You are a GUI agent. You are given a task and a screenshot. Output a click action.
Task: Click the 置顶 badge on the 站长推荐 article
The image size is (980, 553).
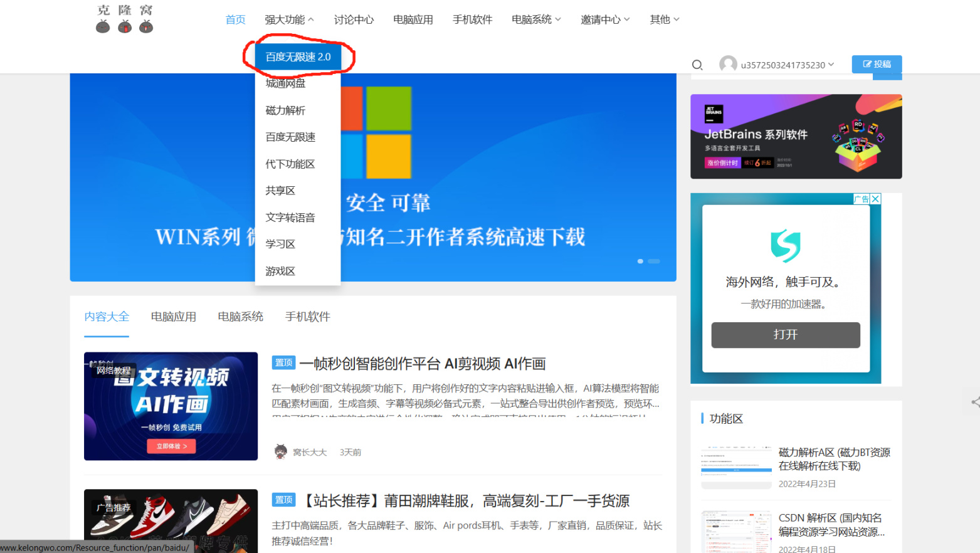(x=283, y=500)
